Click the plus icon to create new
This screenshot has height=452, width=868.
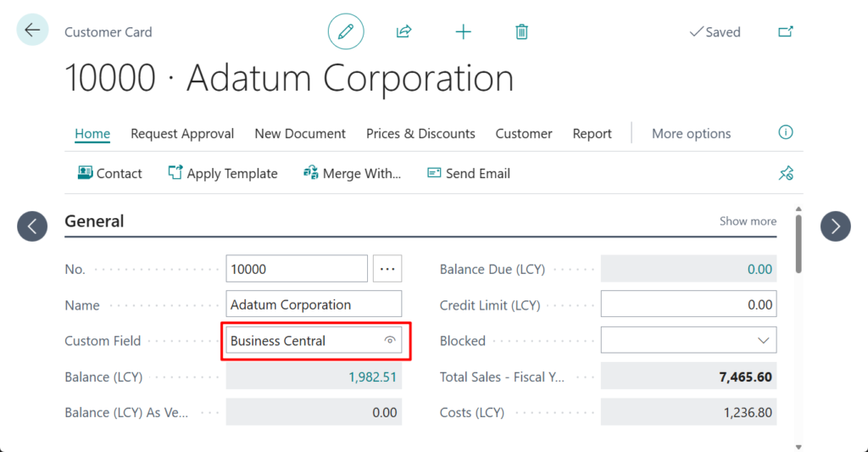point(463,32)
